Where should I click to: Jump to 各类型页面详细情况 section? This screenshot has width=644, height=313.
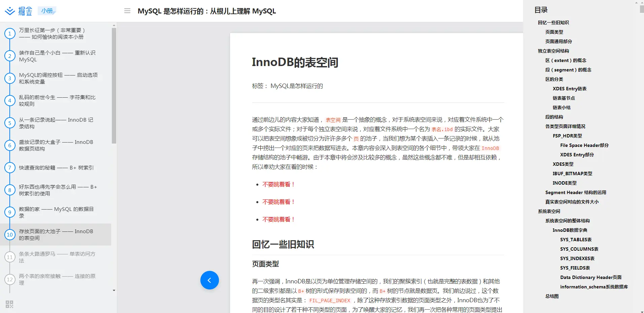[x=565, y=126]
